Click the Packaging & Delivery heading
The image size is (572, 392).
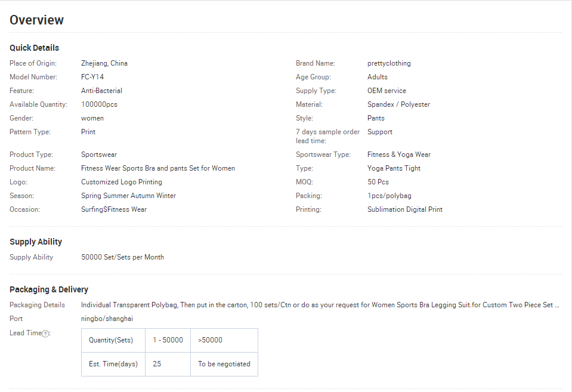pos(49,289)
